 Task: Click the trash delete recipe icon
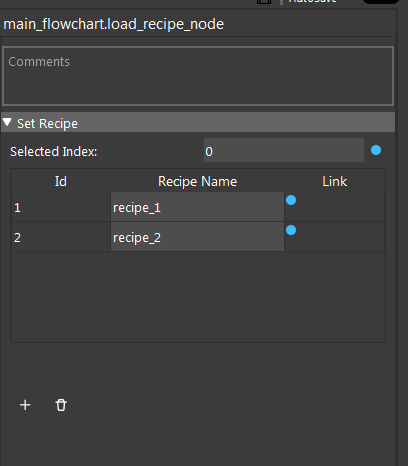click(x=61, y=405)
